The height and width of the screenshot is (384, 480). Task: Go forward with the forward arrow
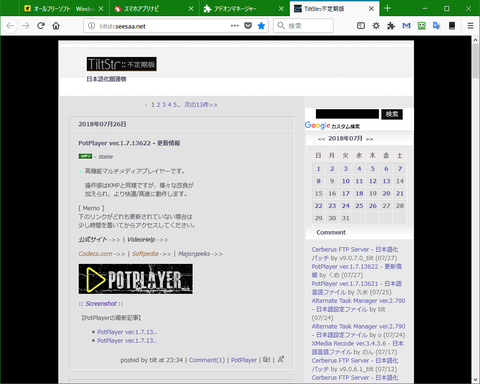26,26
